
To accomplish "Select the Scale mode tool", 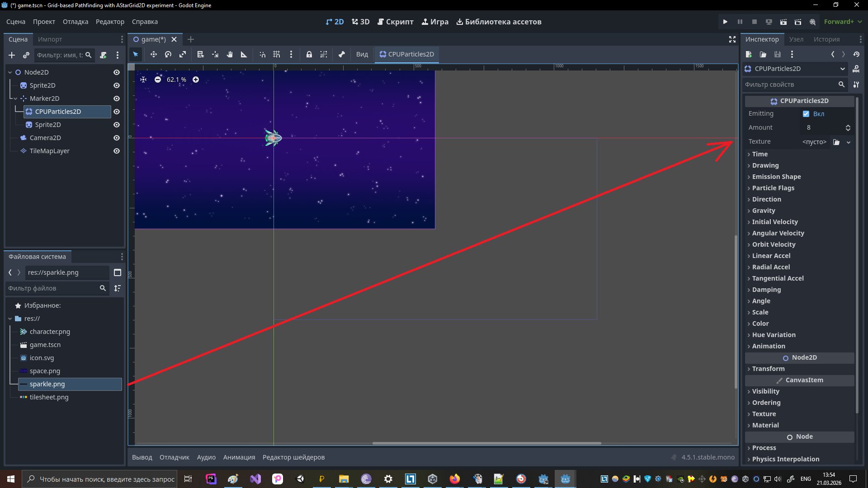I will pyautogui.click(x=183, y=54).
